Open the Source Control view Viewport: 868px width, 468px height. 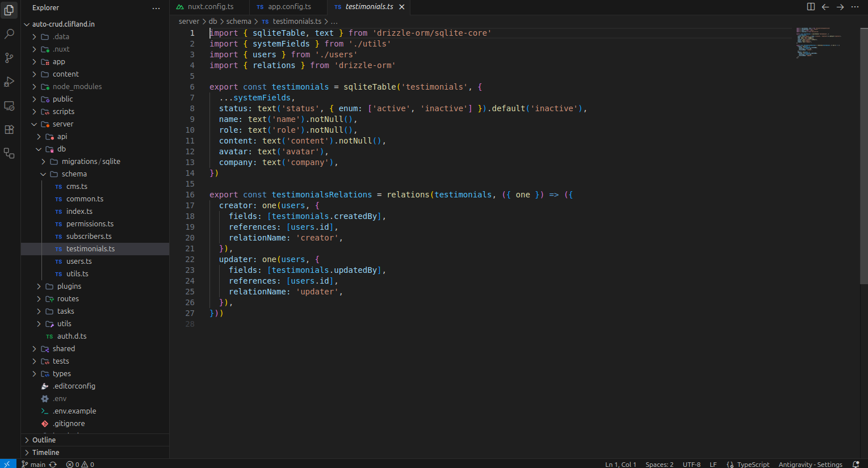(x=9, y=58)
